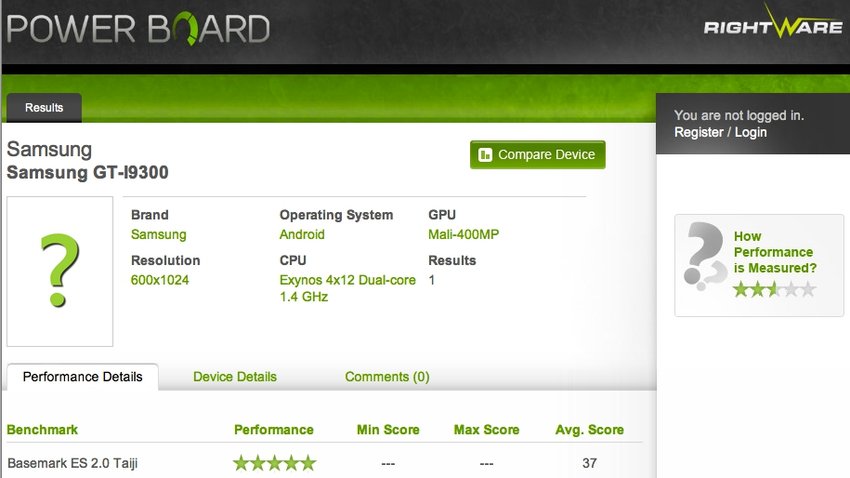Image resolution: width=850 pixels, height=478 pixels.
Task: Click the Rightware logo
Action: tap(773, 22)
